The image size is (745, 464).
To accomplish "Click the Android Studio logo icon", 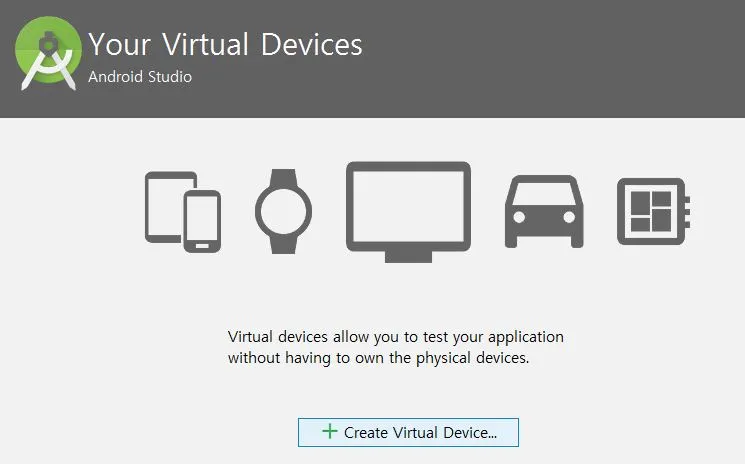I will [48, 53].
